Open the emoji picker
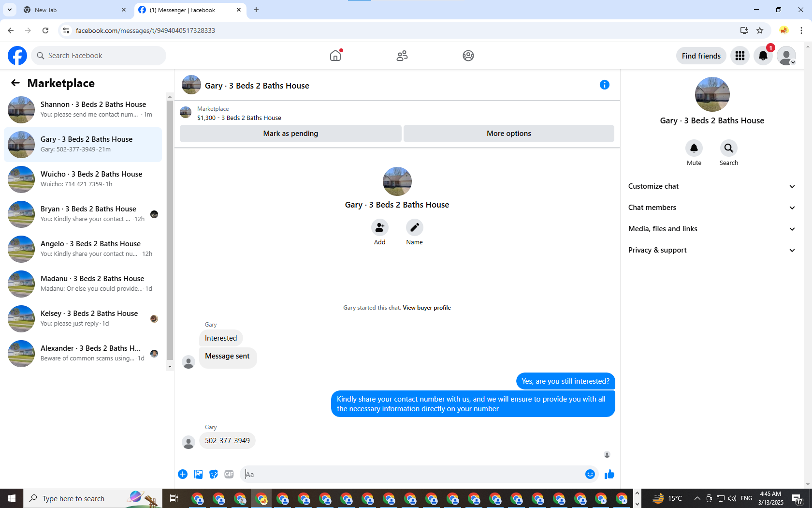The image size is (812, 508). (x=590, y=474)
